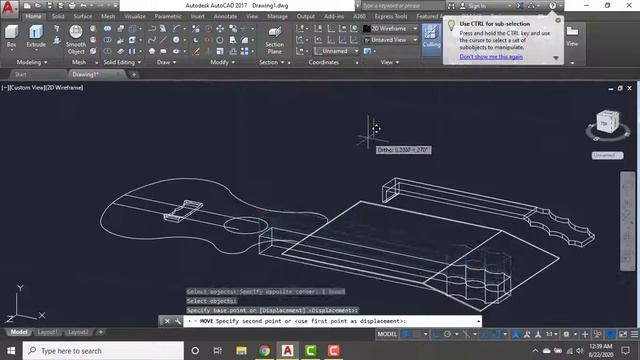Expand the Section panel dropdown
This screenshot has height=360, width=640.
[x=271, y=62]
